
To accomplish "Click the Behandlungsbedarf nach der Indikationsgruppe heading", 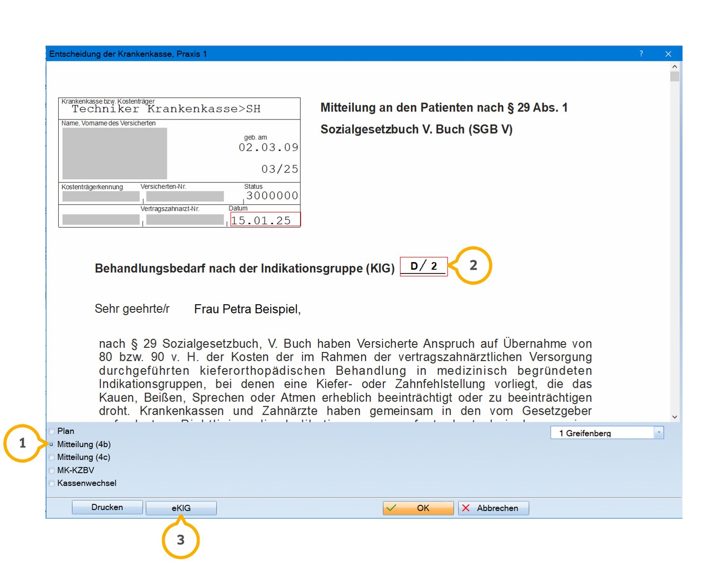I will [245, 268].
